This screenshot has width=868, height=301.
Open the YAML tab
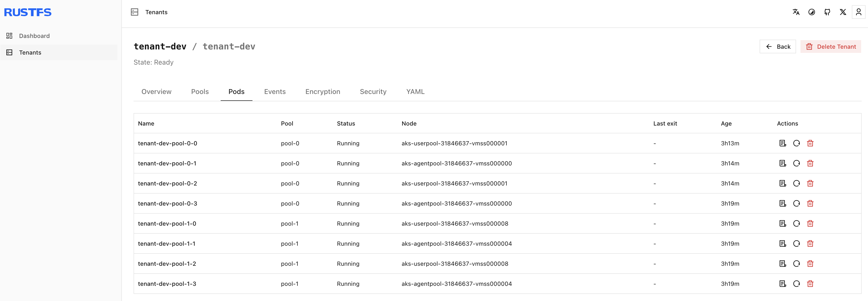pos(415,92)
